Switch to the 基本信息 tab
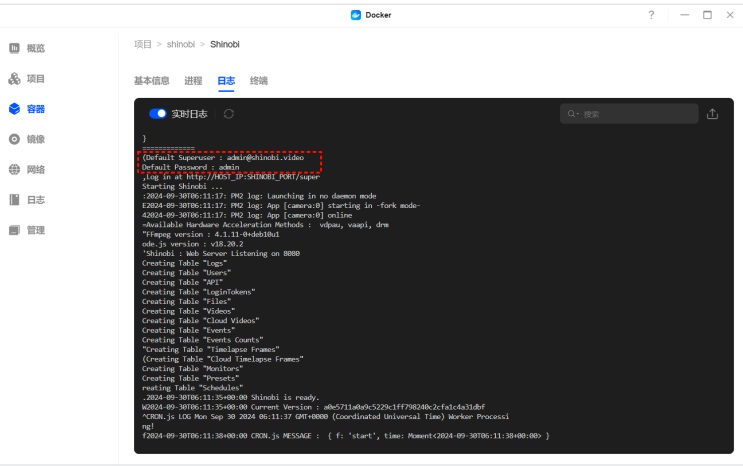This screenshot has width=743, height=466. pos(152,81)
